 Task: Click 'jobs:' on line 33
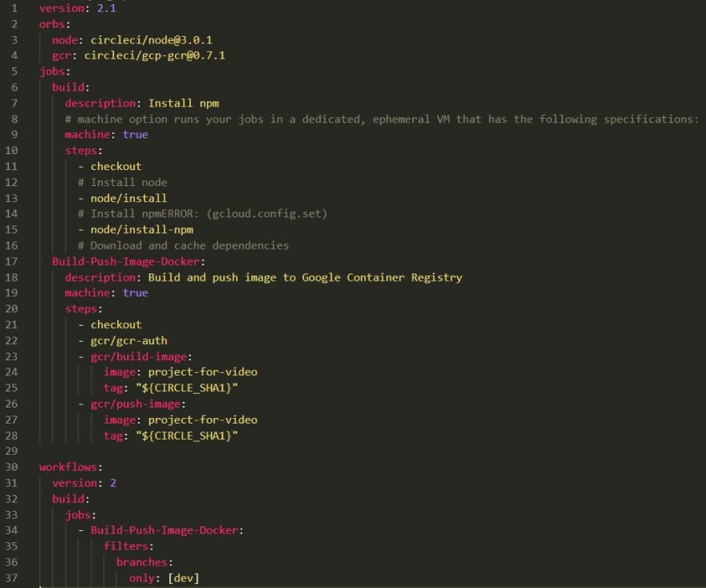80,515
